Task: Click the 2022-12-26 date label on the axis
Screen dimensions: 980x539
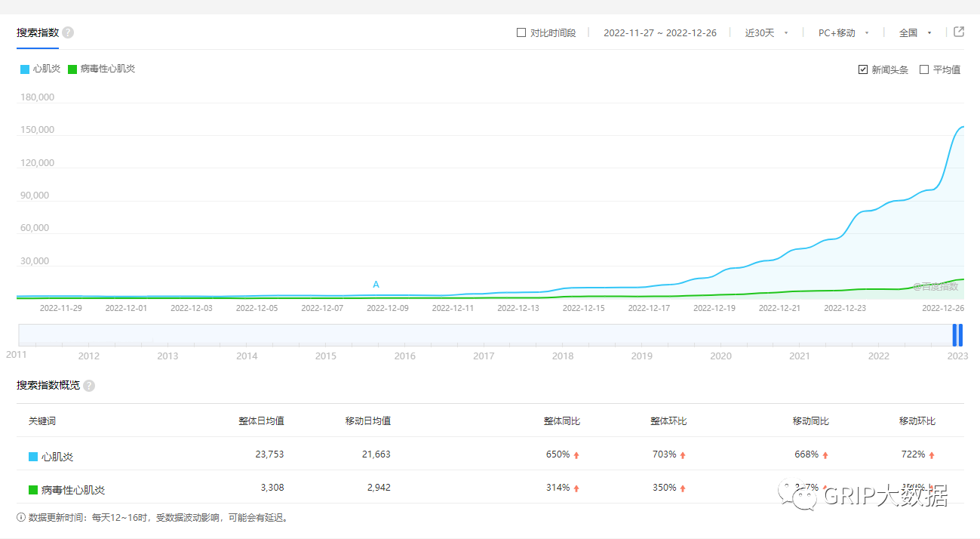Action: point(943,308)
